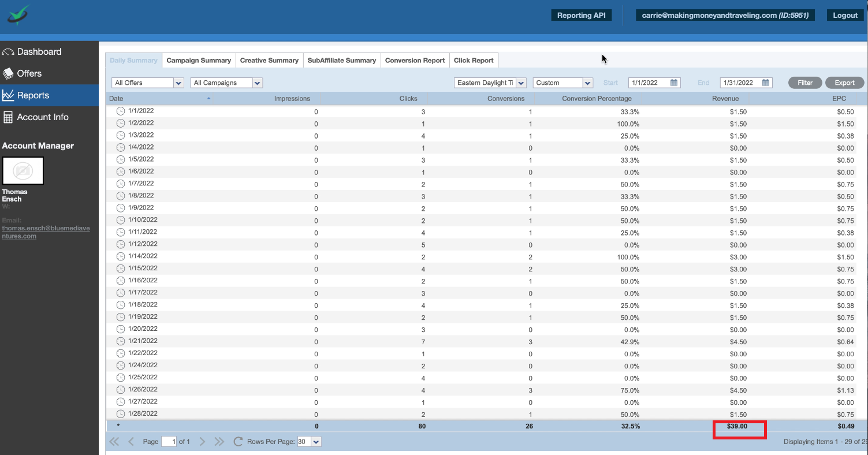Viewport: 868px width, 455px height.
Task: Click the Reporting API button
Action: click(x=581, y=16)
